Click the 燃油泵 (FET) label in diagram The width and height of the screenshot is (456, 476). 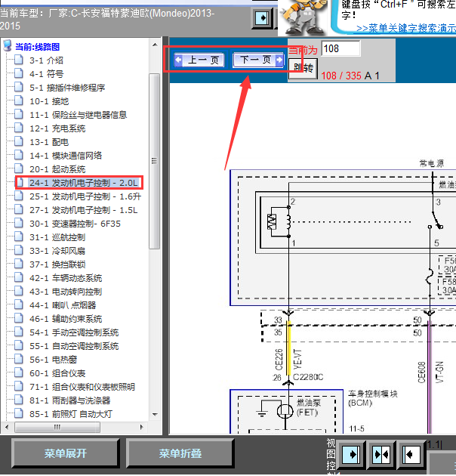(309, 407)
